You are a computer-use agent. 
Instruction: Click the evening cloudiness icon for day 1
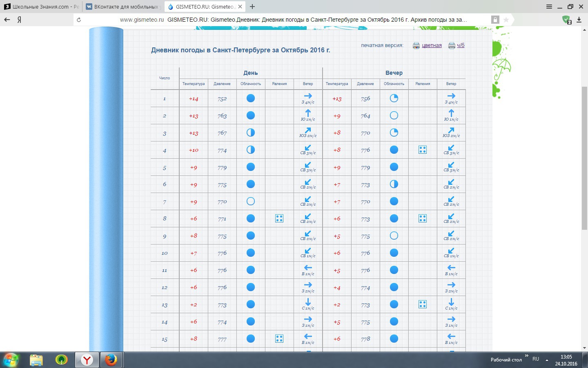tap(394, 98)
